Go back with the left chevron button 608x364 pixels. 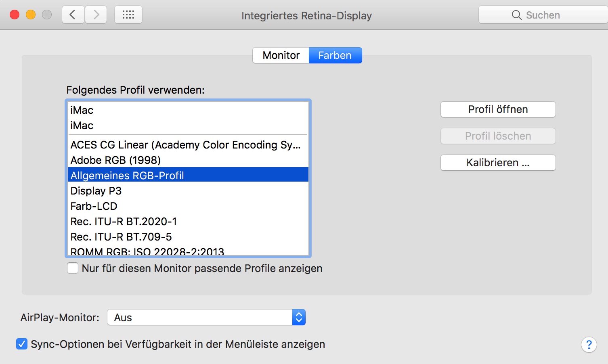73,15
